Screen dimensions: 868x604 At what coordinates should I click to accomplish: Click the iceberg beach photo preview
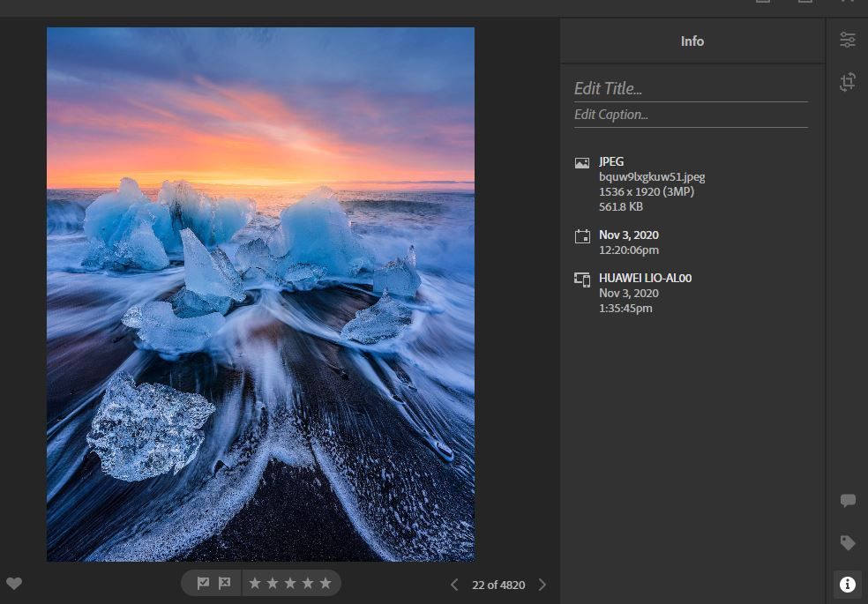[260, 295]
